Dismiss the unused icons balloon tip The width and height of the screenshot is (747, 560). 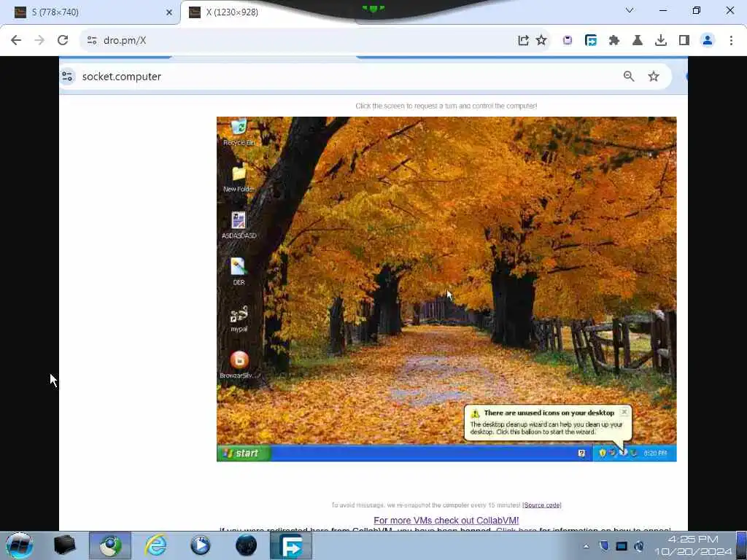[x=624, y=412]
